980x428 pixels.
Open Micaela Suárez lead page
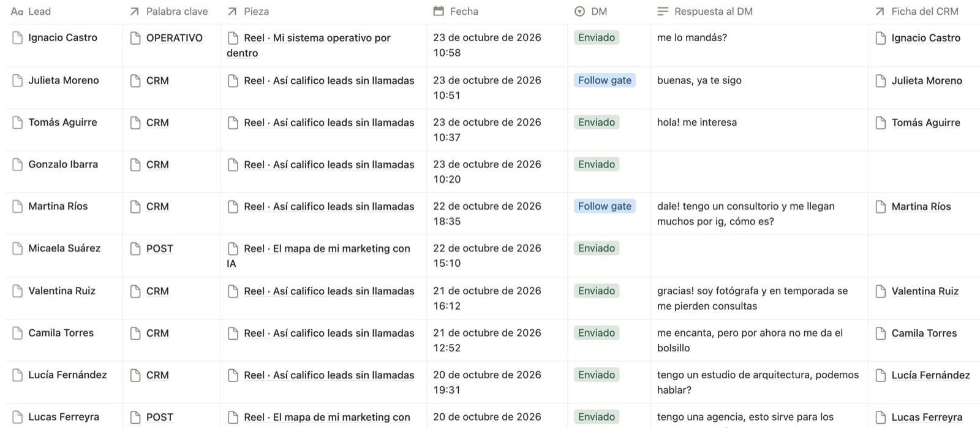64,248
